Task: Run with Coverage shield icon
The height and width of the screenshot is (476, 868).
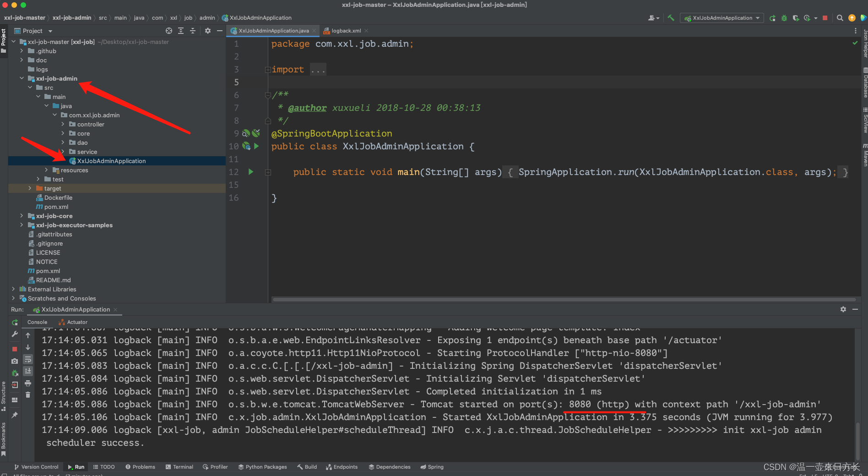Action: [x=796, y=18]
